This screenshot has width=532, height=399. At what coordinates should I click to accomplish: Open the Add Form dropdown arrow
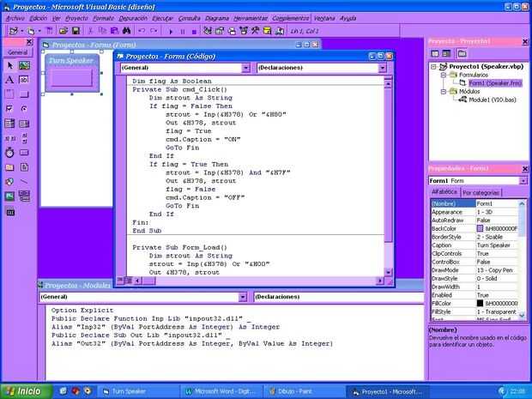[39, 31]
